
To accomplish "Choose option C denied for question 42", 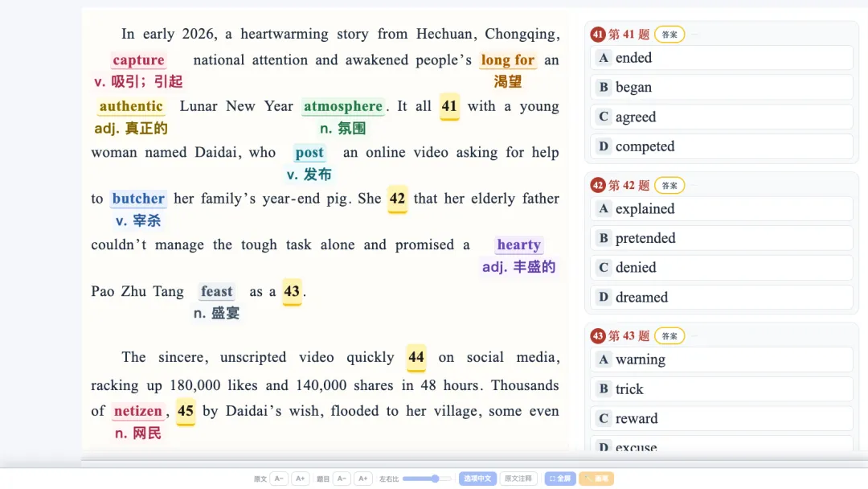I will click(722, 268).
